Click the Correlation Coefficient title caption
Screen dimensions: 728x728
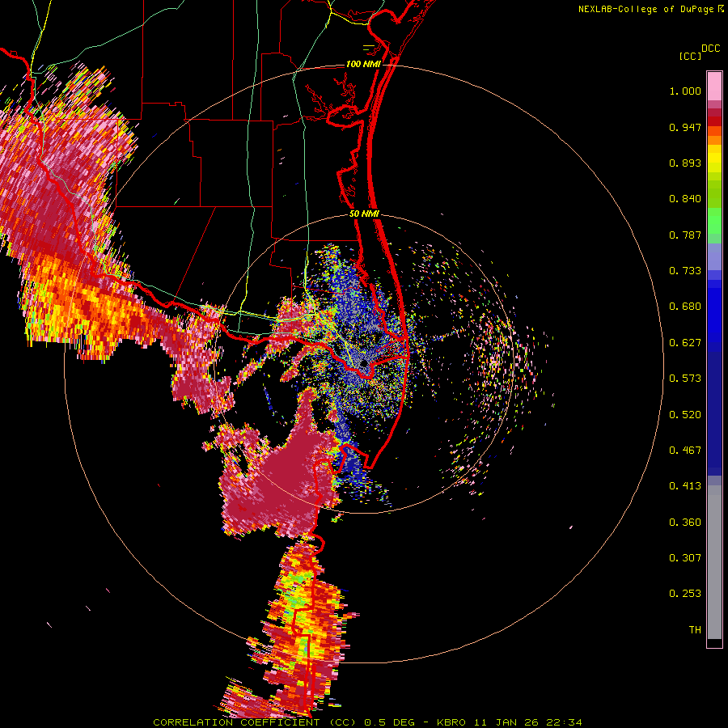point(367,722)
